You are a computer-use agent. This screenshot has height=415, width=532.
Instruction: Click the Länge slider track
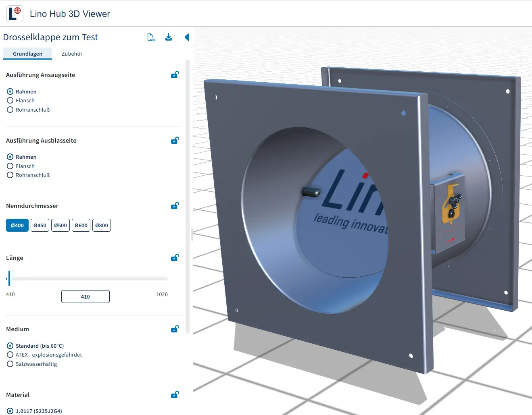coord(88,278)
